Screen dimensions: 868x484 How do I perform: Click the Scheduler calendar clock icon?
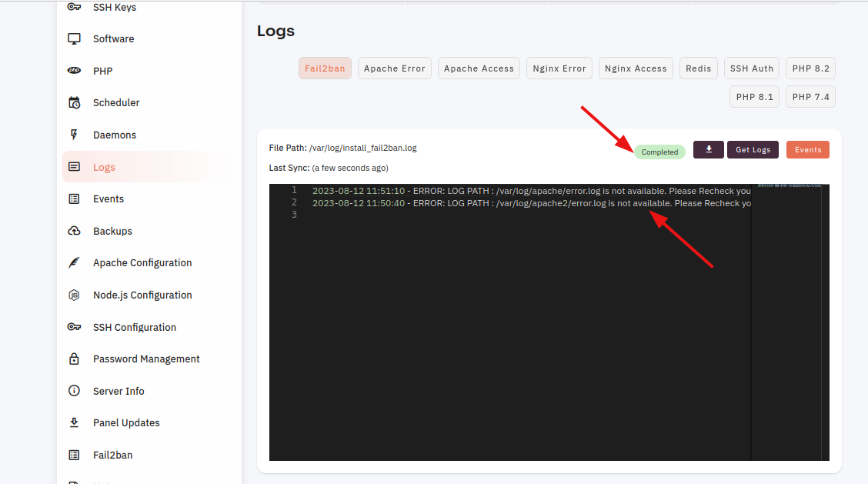pos(74,102)
